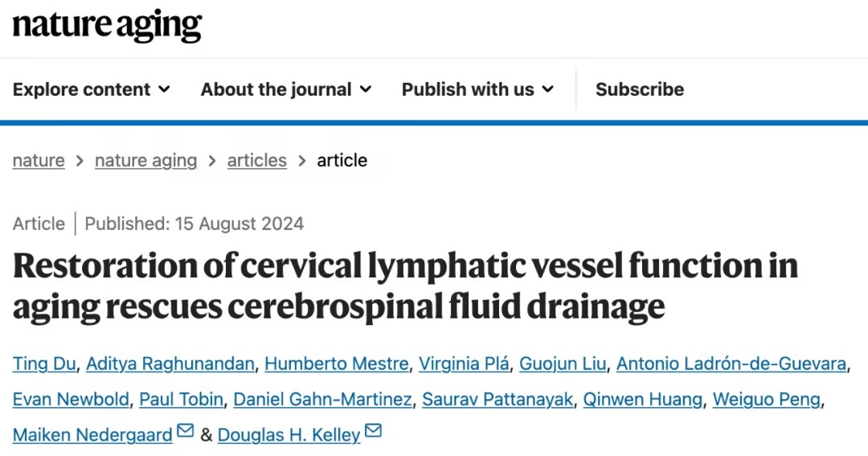Click email icon next to Maiken Nedergaard
This screenshot has height=456, width=868.
click(x=186, y=432)
